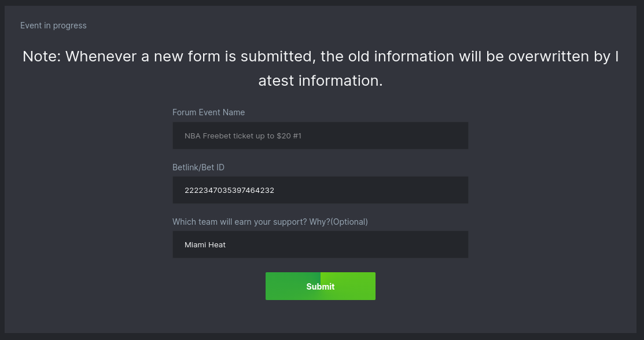Click the bet ID number 2222347035397464232

pyautogui.click(x=229, y=191)
